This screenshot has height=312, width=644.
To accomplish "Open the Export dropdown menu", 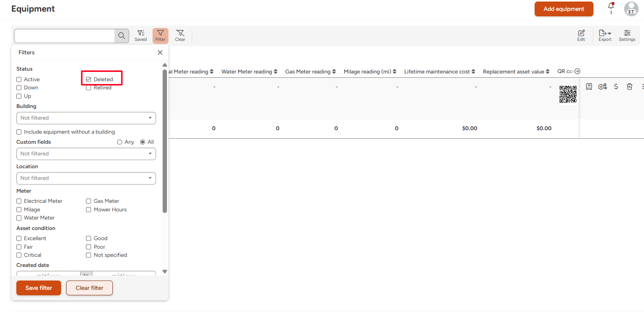I will [x=605, y=35].
